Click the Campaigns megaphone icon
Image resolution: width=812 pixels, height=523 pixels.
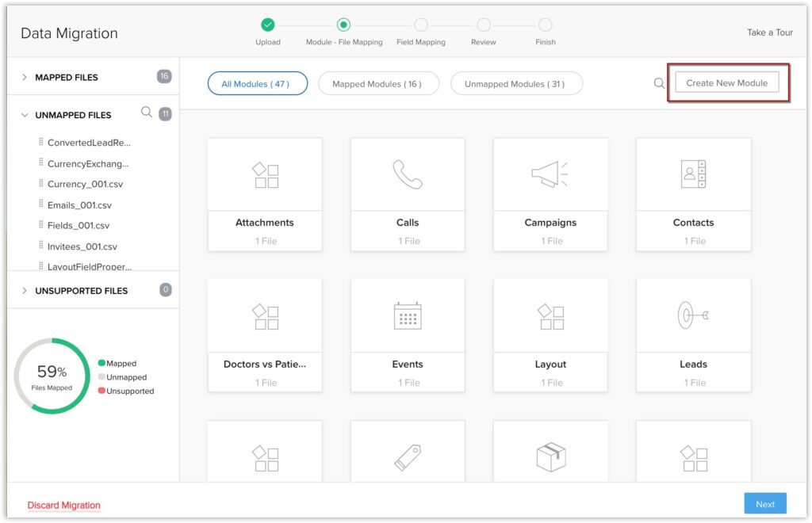click(550, 174)
